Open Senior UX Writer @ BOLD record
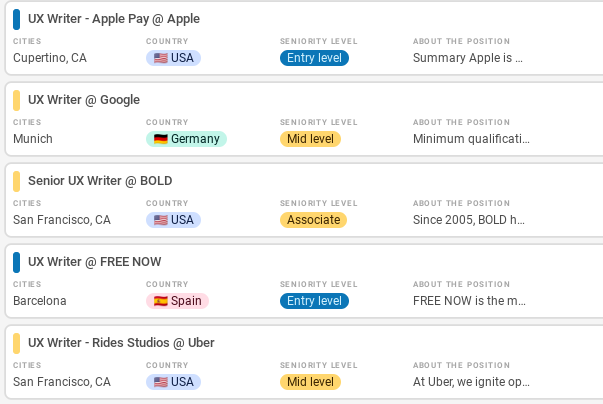The height and width of the screenshot is (404, 603). coord(100,181)
